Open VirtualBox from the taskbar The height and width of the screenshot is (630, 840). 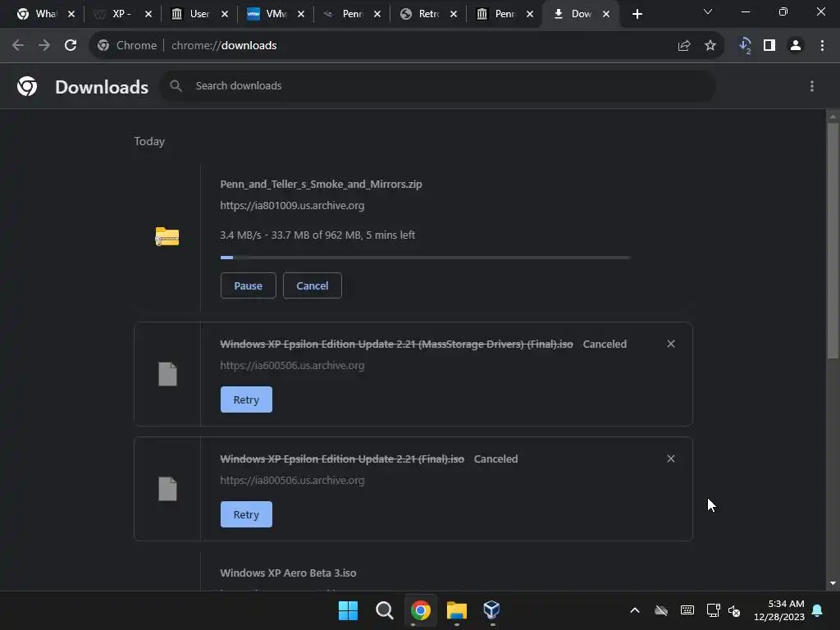pos(492,610)
